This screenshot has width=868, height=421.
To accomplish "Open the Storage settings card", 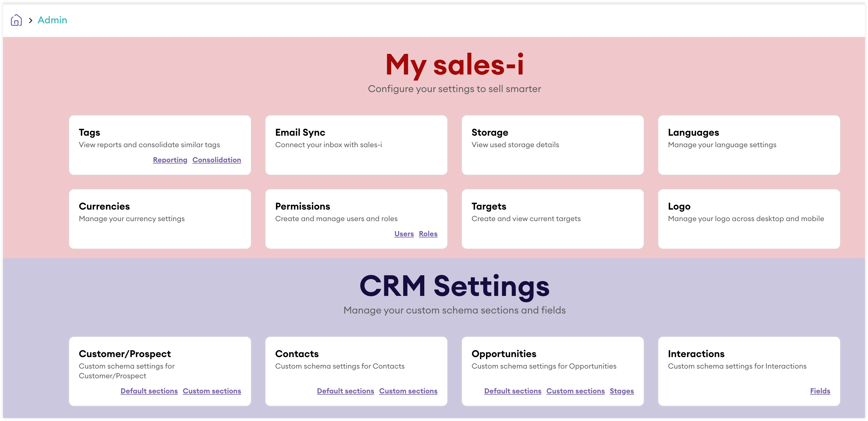I will pos(552,145).
